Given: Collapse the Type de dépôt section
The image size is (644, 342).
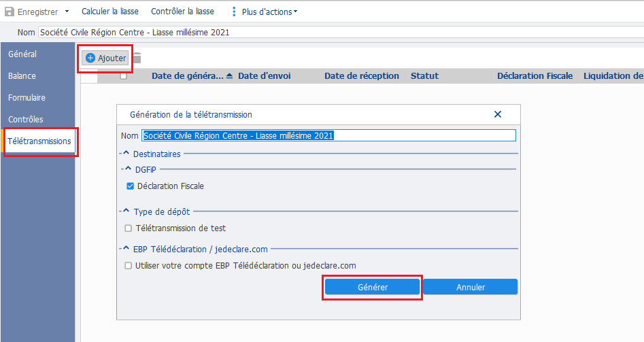Looking at the screenshot, I should click(x=126, y=211).
